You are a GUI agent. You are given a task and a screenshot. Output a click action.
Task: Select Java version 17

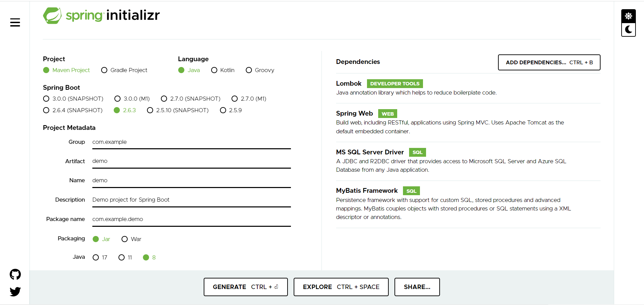click(100, 257)
